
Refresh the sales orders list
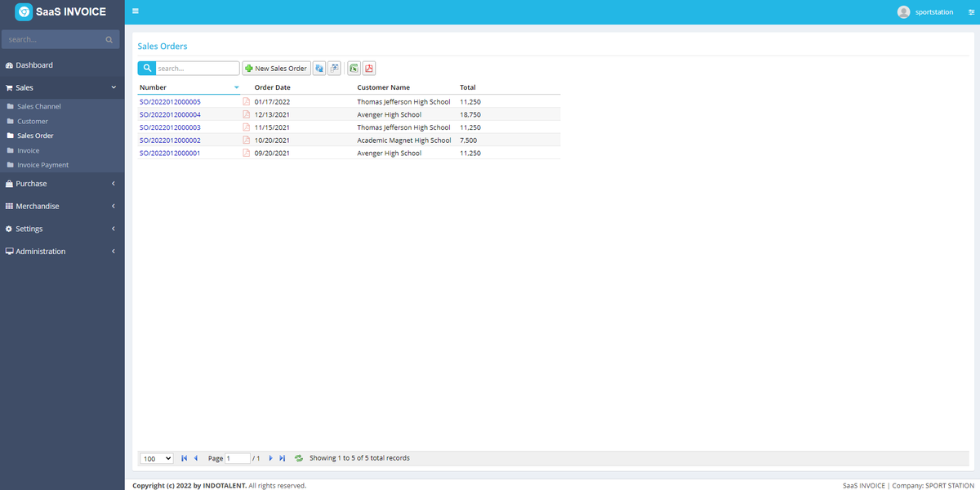298,458
